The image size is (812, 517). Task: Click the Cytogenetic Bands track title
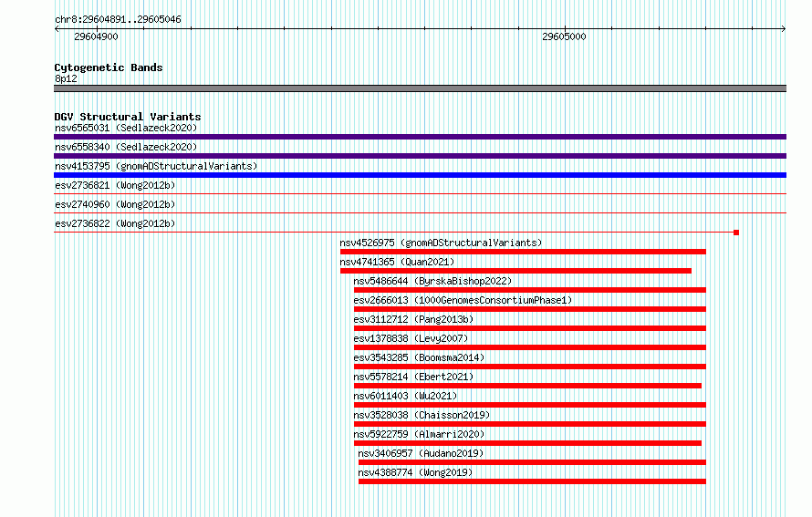109,67
